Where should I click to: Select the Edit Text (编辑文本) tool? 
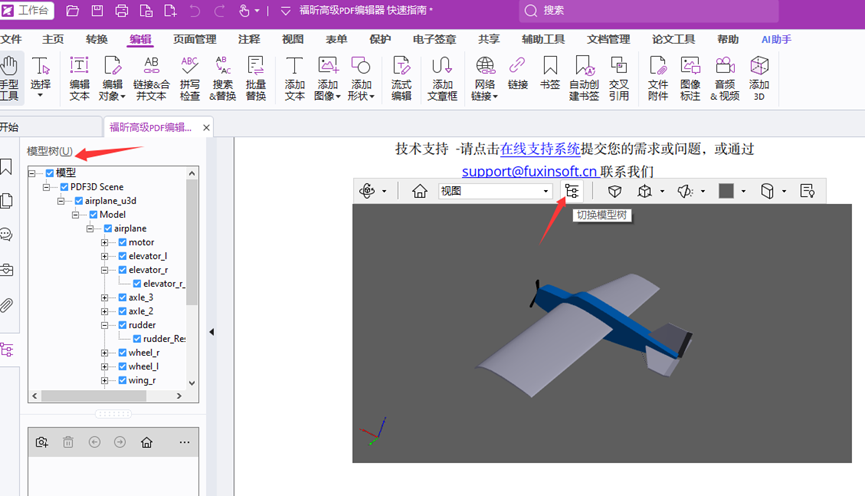(79, 76)
